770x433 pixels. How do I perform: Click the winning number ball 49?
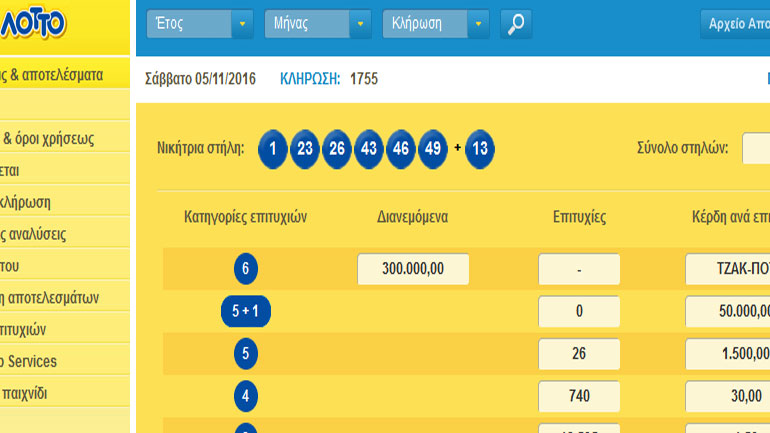coord(433,149)
